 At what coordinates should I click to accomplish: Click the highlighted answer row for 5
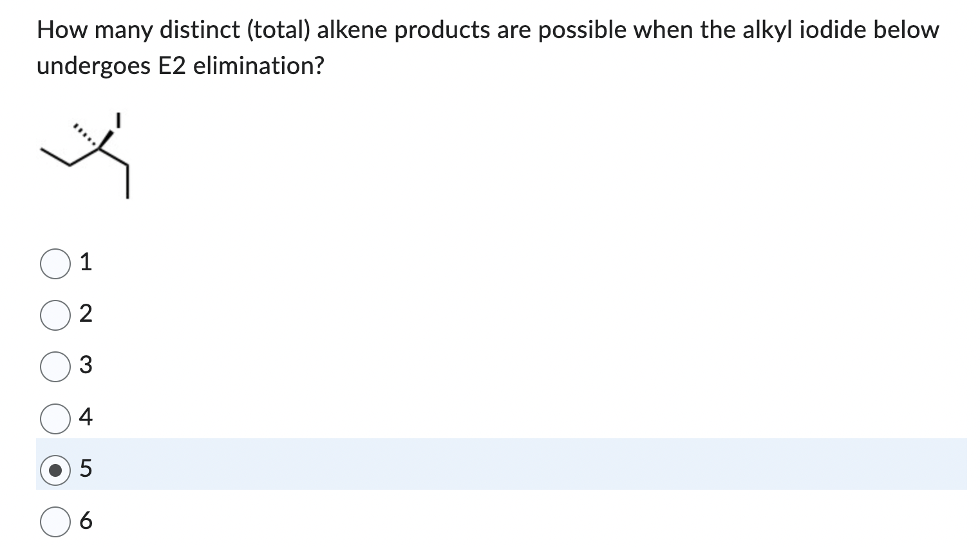coord(451,470)
